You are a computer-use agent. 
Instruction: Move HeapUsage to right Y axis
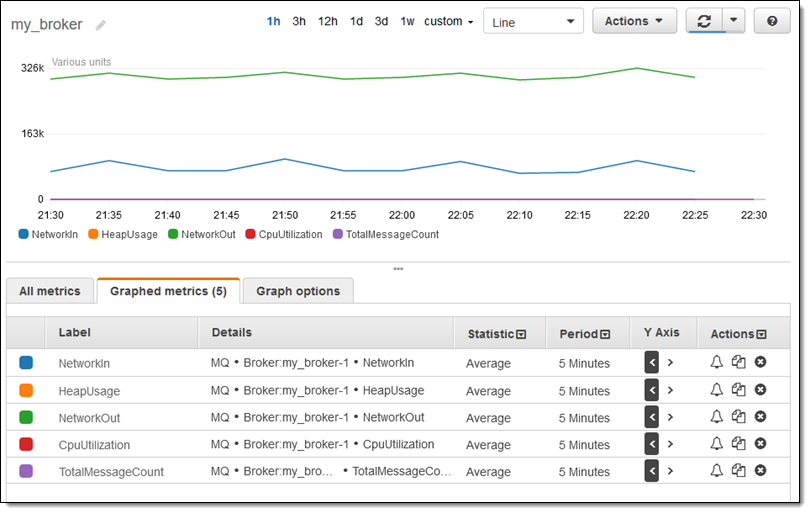[x=670, y=389]
